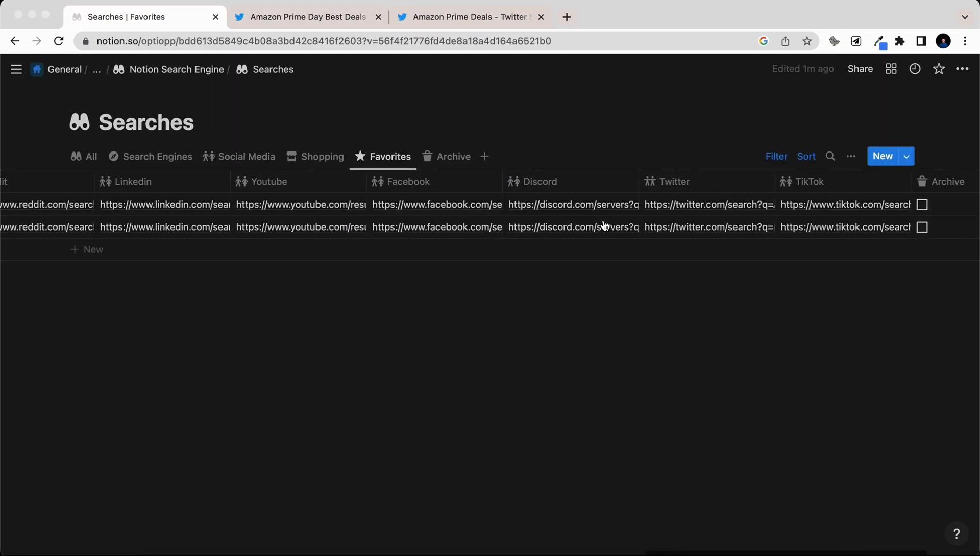Open first row twitter.com search link
Image resolution: width=980 pixels, height=556 pixels.
click(x=708, y=205)
